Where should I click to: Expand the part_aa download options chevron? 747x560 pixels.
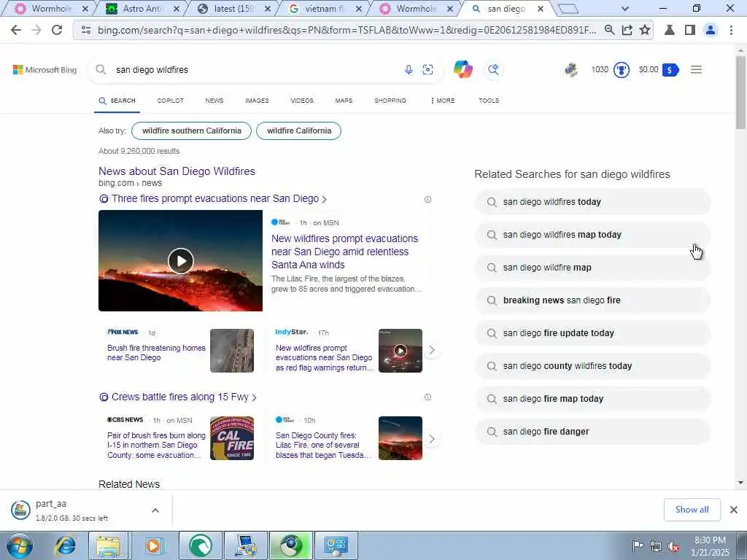click(155, 510)
